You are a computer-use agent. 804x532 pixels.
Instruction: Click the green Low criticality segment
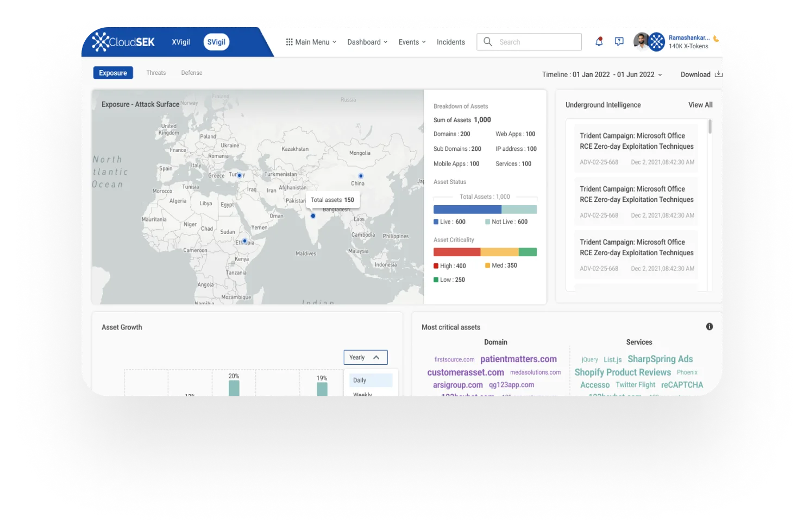point(527,252)
